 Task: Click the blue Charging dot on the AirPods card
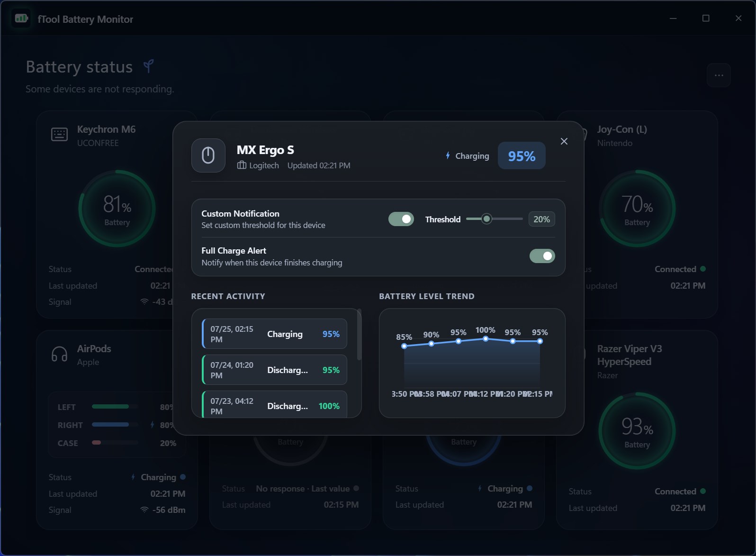click(x=183, y=477)
